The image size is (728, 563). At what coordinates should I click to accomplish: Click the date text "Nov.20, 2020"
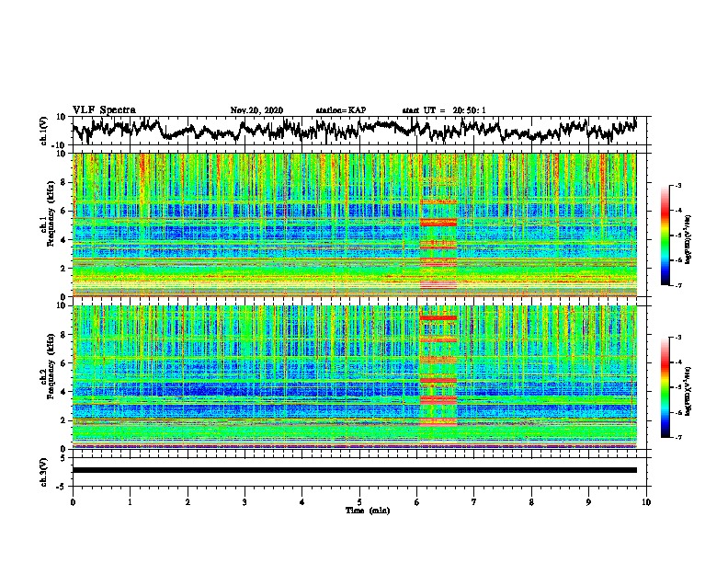click(x=256, y=110)
